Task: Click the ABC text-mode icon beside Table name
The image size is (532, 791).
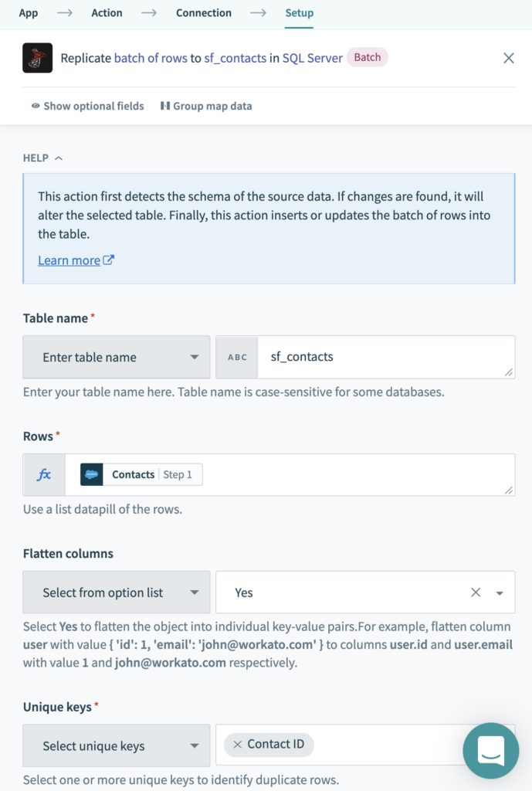Action: tap(237, 357)
